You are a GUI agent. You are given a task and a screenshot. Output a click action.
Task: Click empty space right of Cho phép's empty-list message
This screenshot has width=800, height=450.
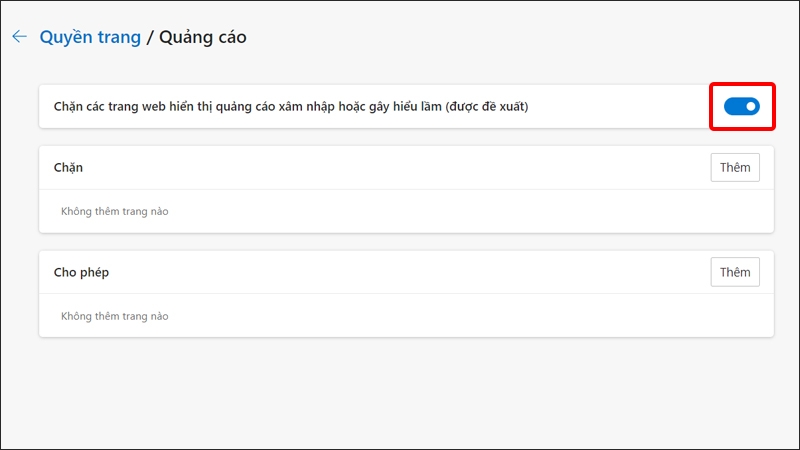tap(450, 316)
